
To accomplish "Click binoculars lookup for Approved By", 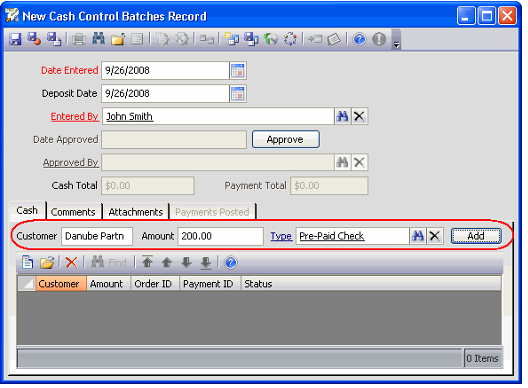I will [x=342, y=163].
